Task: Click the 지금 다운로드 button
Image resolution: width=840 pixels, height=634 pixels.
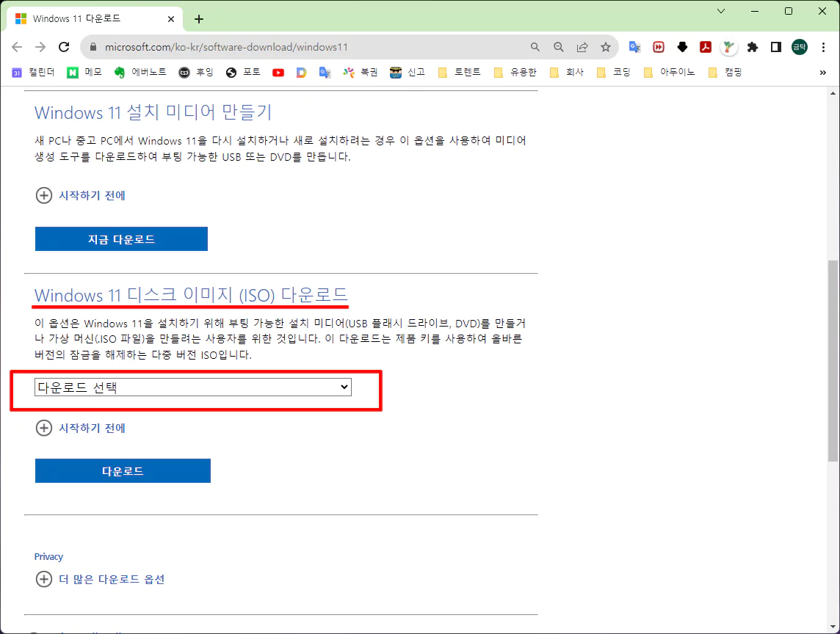Action: (121, 239)
